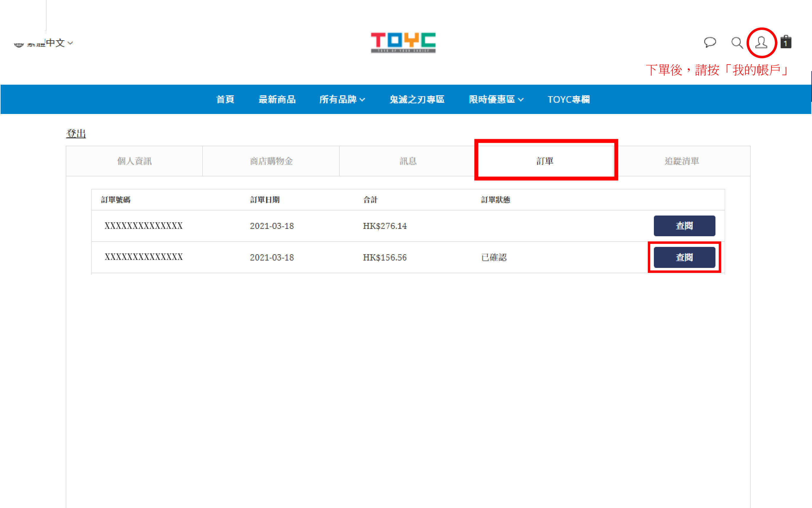Switch to the 商店購物金 tab

(x=271, y=161)
